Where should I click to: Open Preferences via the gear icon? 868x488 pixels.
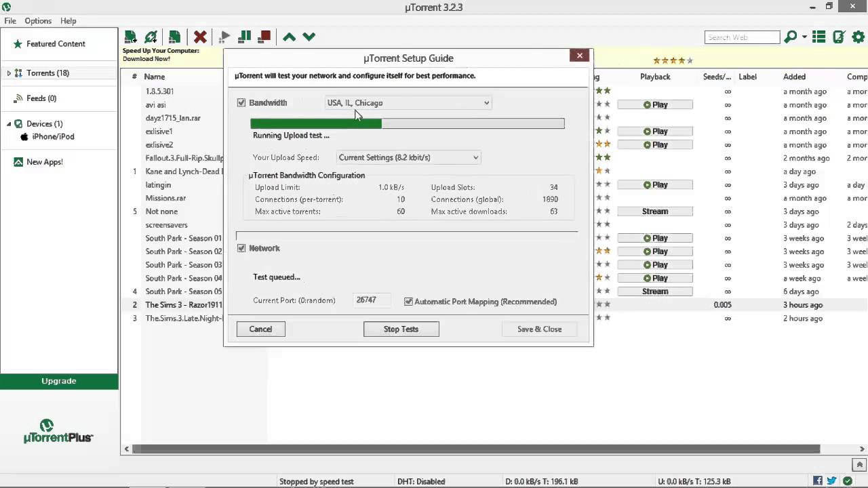click(858, 37)
